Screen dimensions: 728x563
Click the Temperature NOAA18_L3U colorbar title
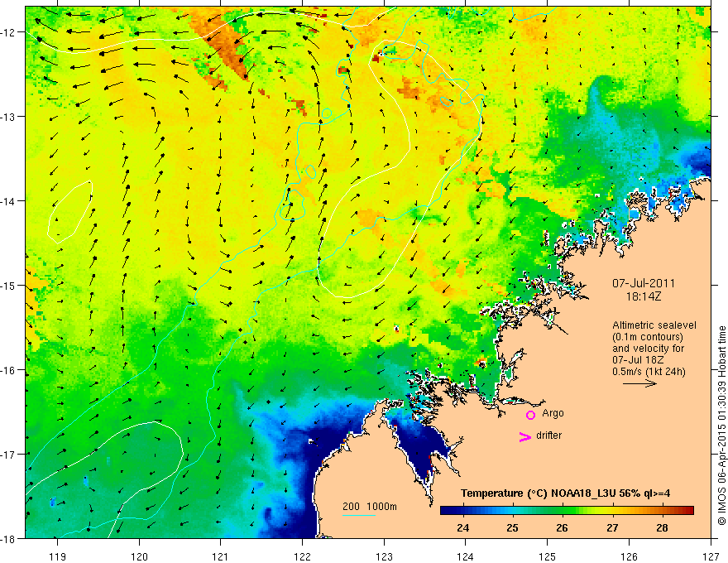(x=565, y=493)
